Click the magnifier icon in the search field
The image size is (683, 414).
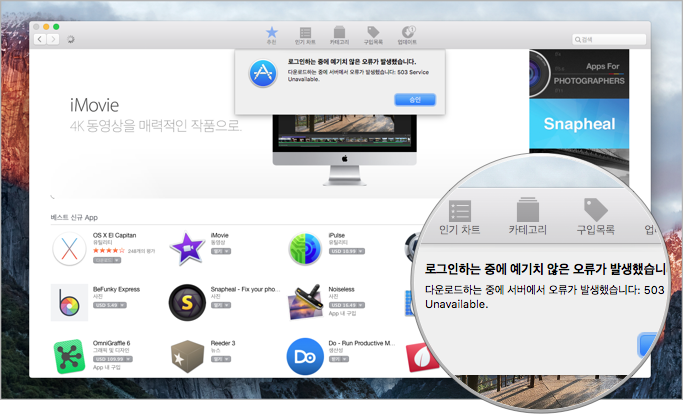coord(578,40)
